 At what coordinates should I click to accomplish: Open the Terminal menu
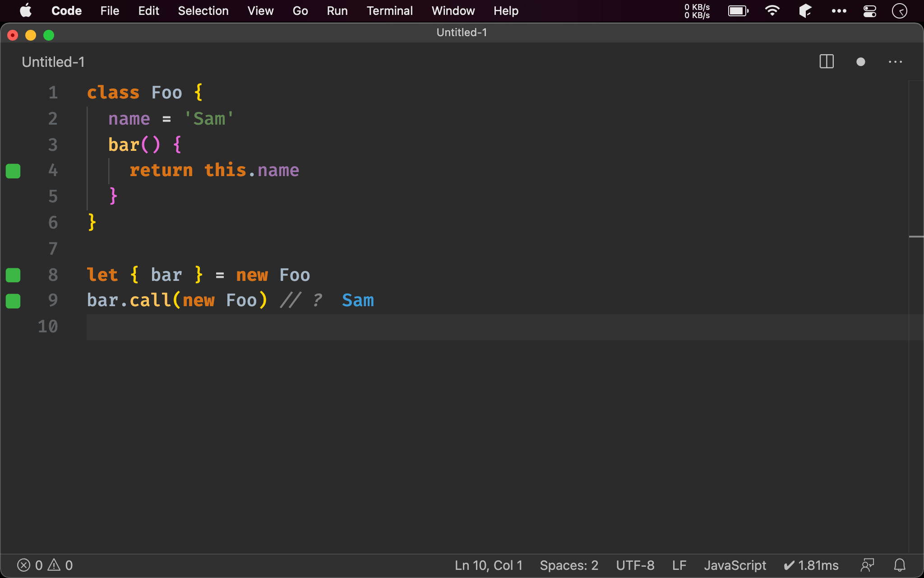[389, 11]
